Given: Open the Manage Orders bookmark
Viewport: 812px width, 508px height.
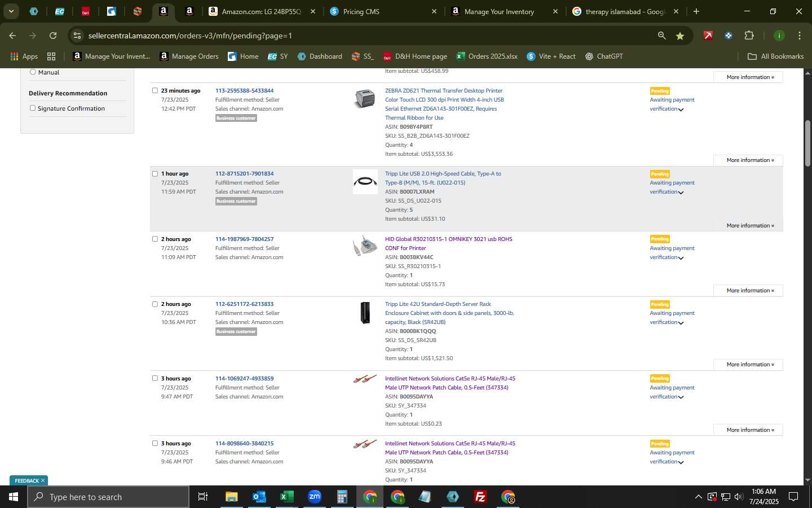Looking at the screenshot, I should tap(189, 56).
